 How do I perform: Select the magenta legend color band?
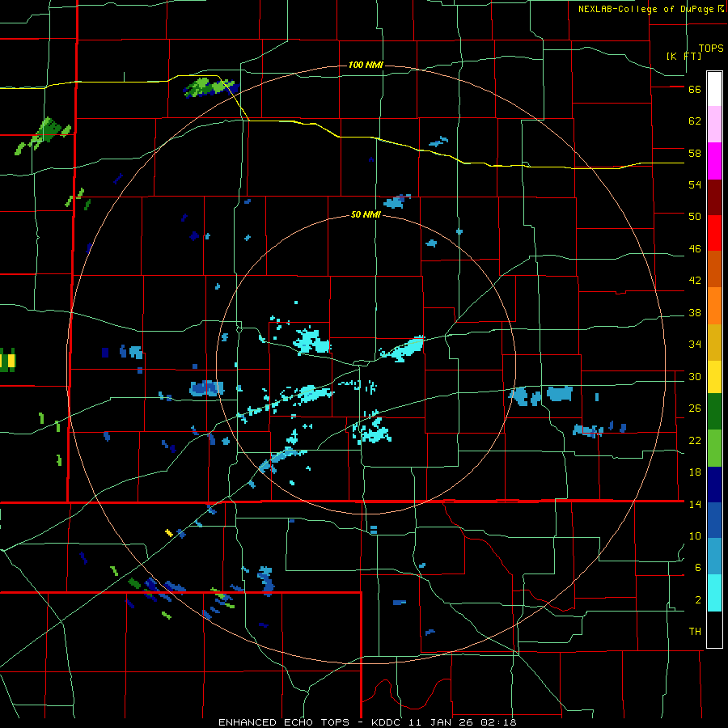(x=714, y=161)
